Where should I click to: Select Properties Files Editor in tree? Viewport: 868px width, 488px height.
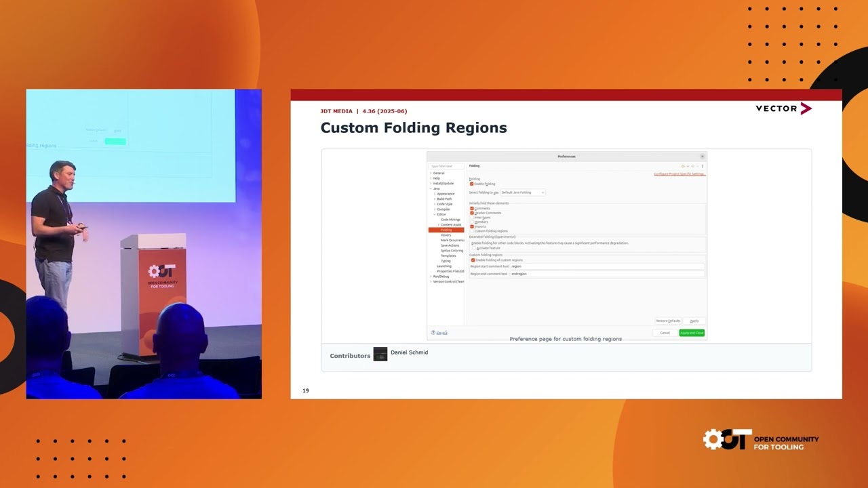(x=450, y=271)
